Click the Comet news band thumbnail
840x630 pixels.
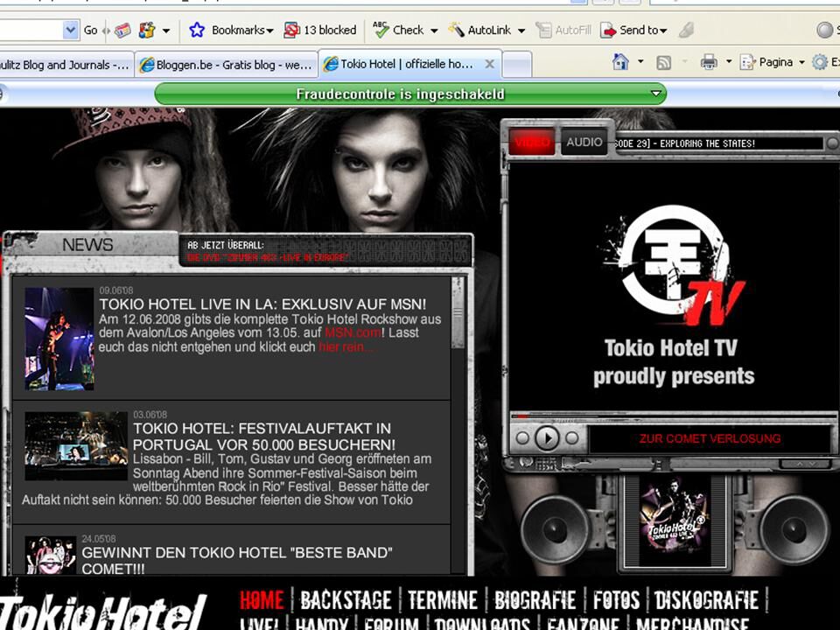51,556
